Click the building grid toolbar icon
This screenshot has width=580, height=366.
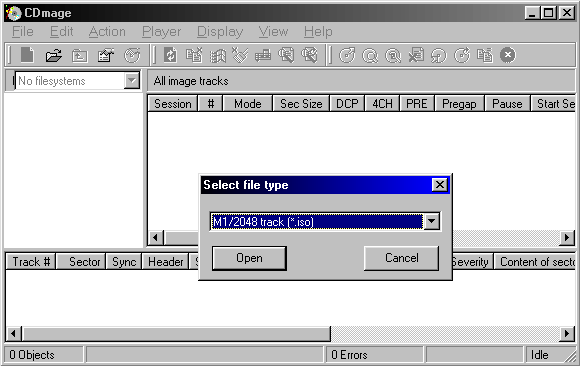218,56
